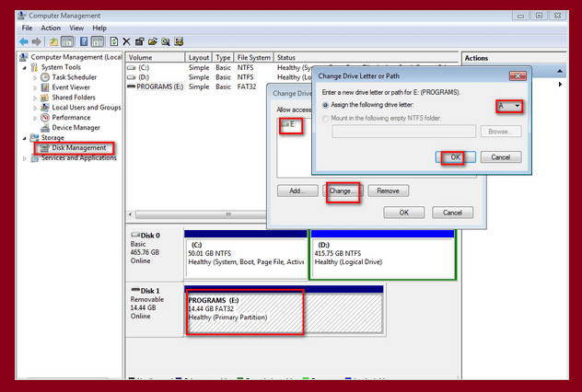This screenshot has height=392, width=582.
Task: Click OK in the rear dialog
Action: click(x=404, y=213)
